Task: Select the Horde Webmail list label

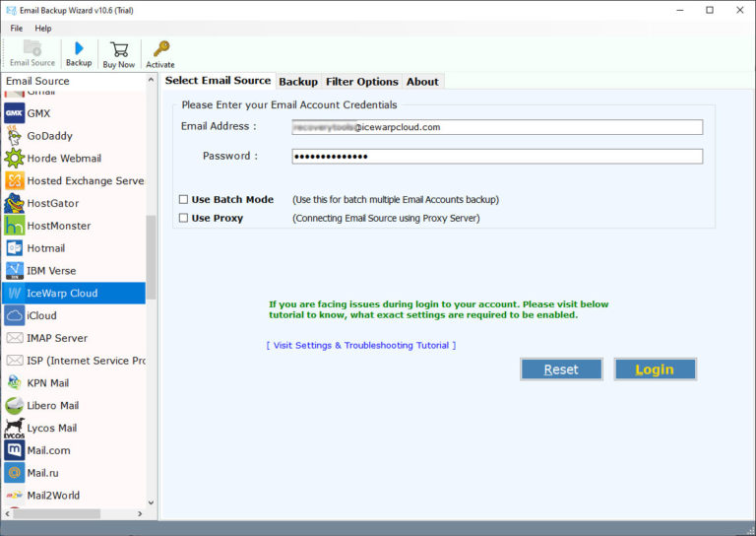Action: pyautogui.click(x=64, y=159)
